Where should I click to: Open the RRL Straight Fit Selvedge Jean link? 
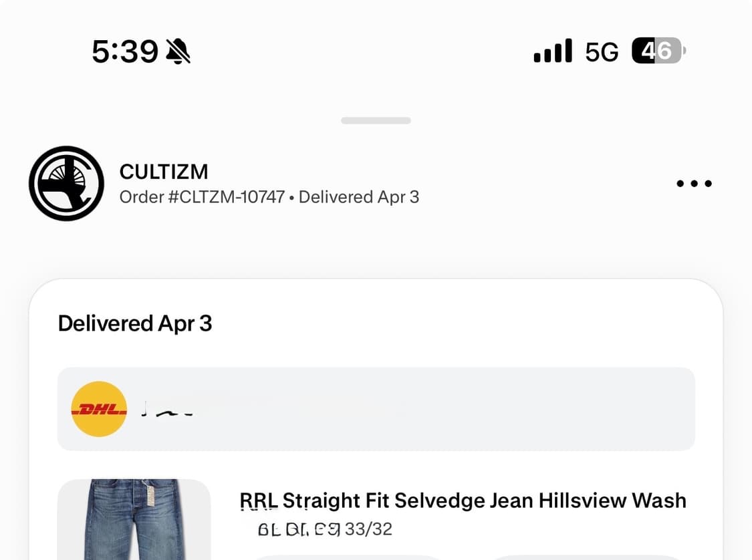tap(463, 500)
